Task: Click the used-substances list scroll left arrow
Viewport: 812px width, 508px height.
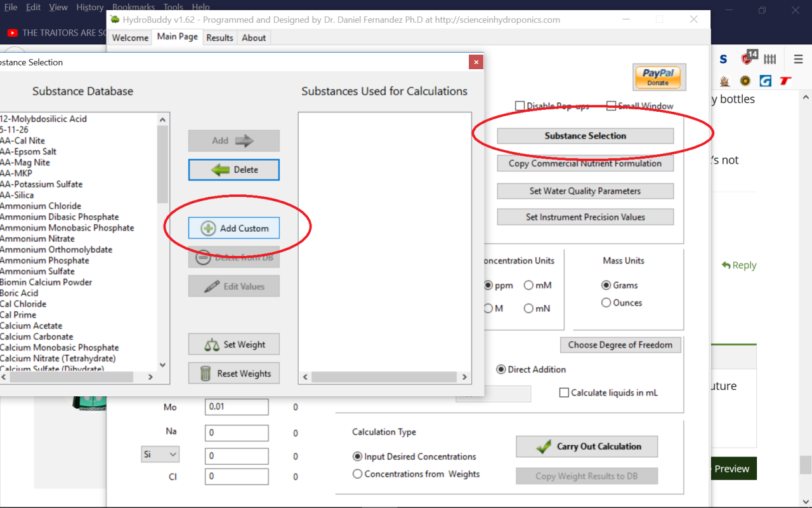Action: (305, 377)
